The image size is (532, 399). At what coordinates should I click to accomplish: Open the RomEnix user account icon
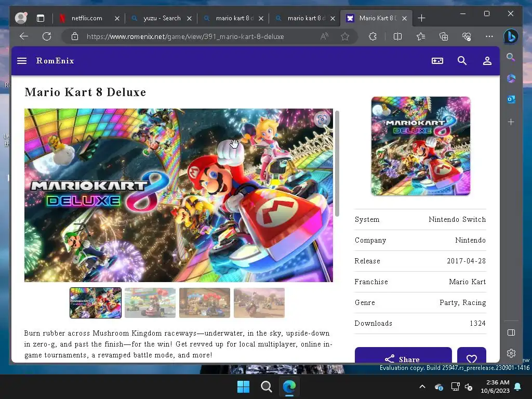(487, 61)
